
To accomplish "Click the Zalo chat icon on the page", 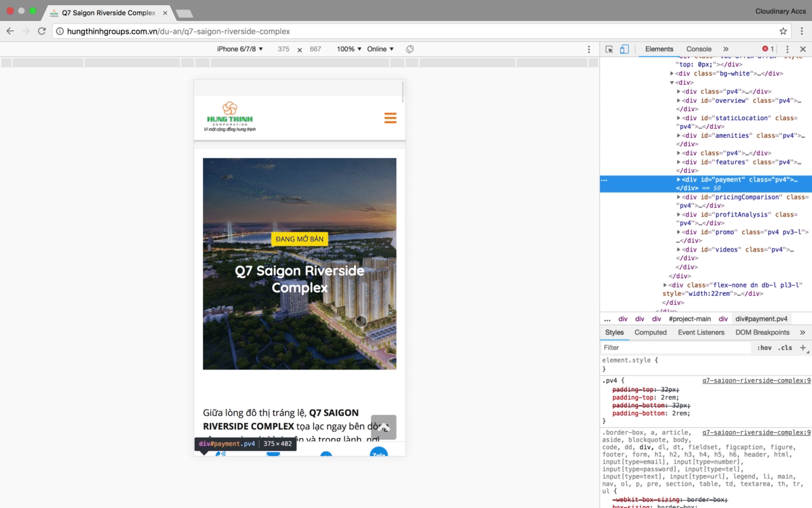I will (x=379, y=451).
